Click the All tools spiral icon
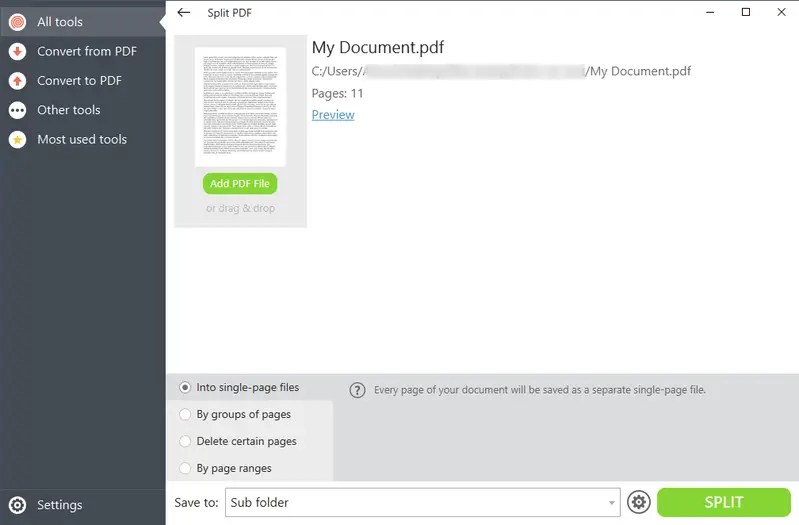The image size is (799, 525). 17,22
